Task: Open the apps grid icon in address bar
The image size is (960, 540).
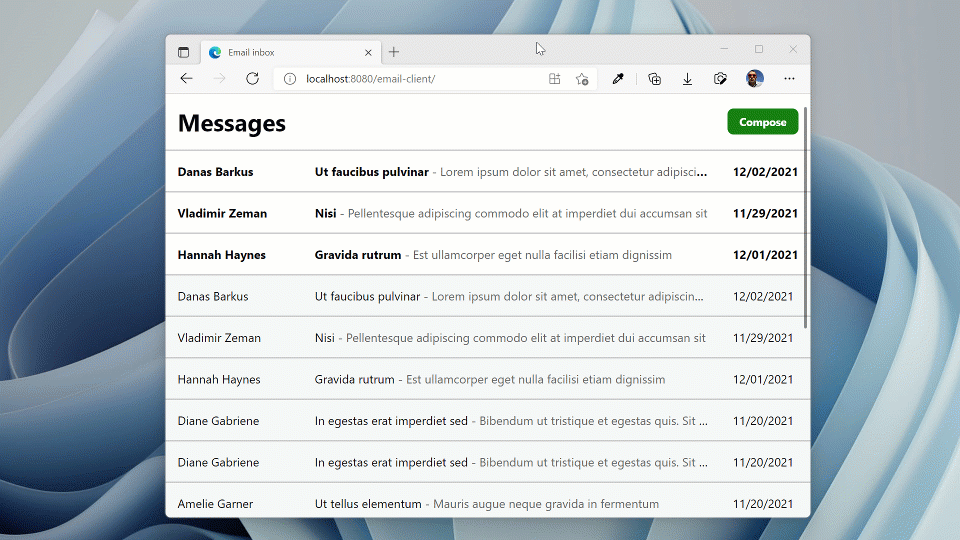Action: point(555,79)
